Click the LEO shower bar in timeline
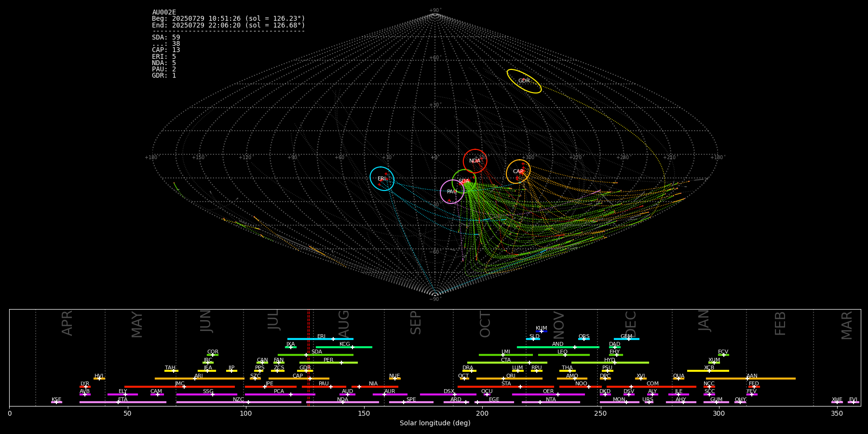868x434 pixels. (x=564, y=355)
